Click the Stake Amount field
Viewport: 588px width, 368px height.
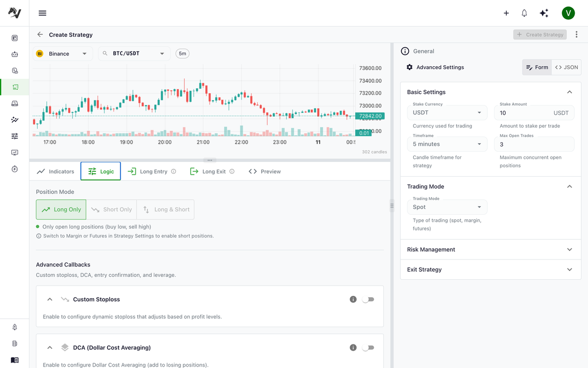click(534, 113)
